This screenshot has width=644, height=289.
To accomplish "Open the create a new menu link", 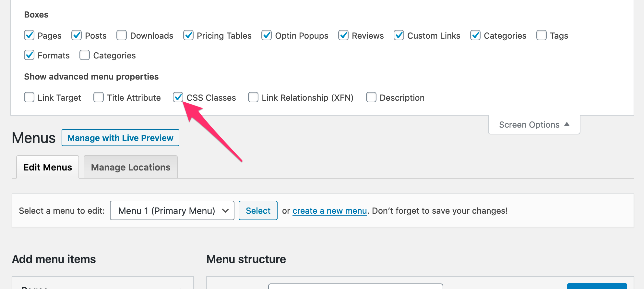I will tap(329, 210).
